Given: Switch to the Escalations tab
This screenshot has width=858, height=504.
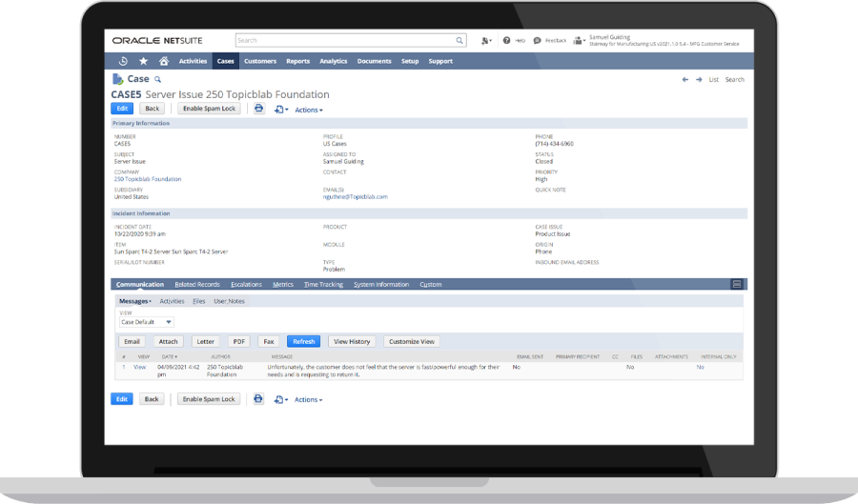Looking at the screenshot, I should click(246, 284).
